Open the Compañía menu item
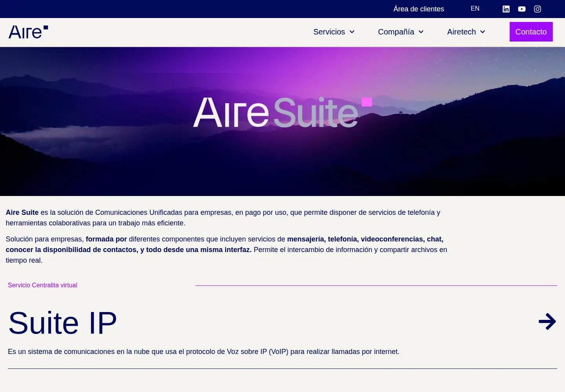This screenshot has height=392, width=565. tap(396, 32)
